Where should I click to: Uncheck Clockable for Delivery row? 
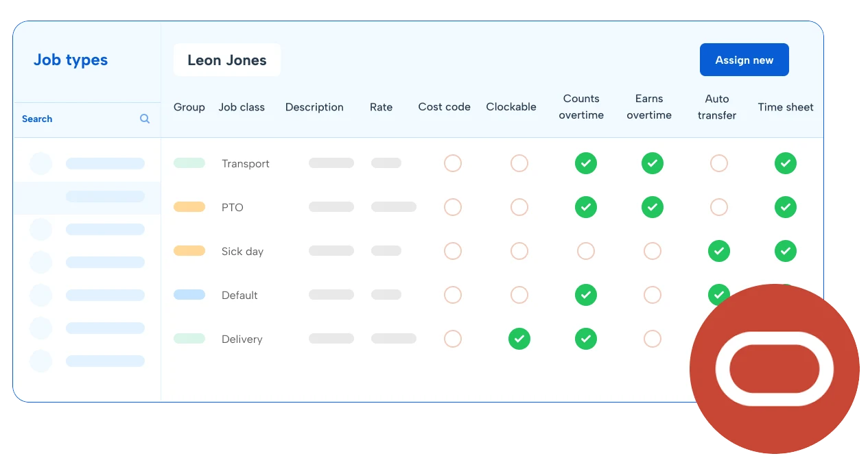click(519, 339)
